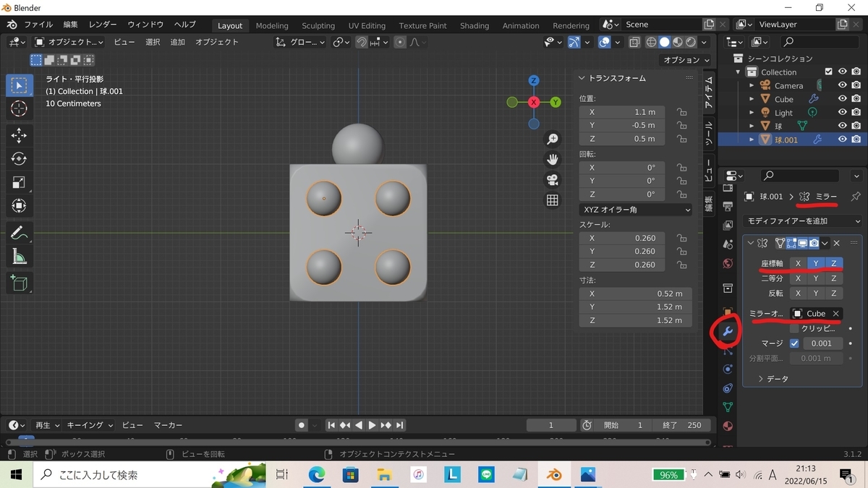Image resolution: width=868 pixels, height=488 pixels.
Task: Open the Object Data green triangle tab
Action: 728,408
